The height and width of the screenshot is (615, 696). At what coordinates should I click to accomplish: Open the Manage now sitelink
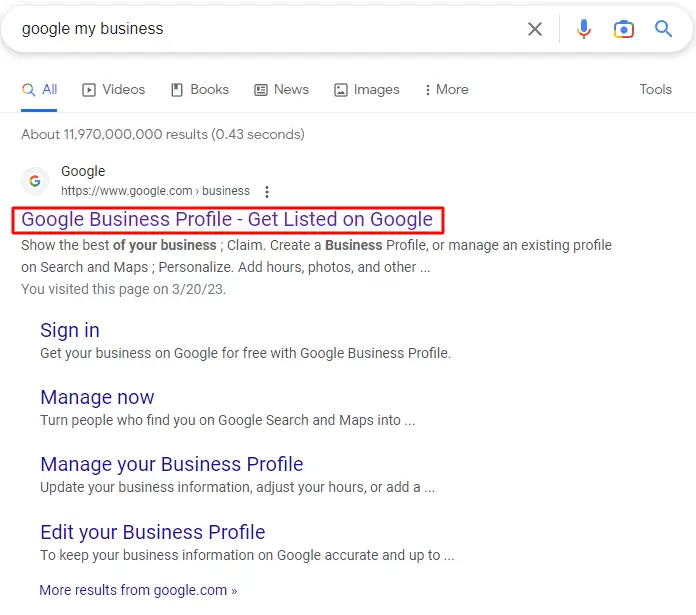point(97,397)
